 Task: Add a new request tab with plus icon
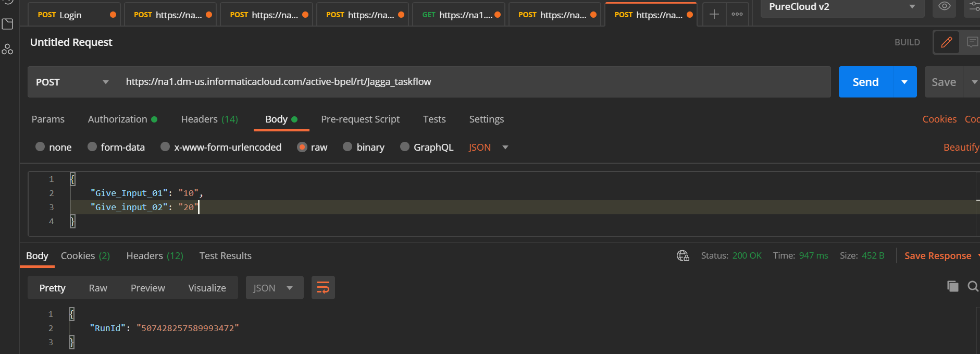[x=714, y=15]
